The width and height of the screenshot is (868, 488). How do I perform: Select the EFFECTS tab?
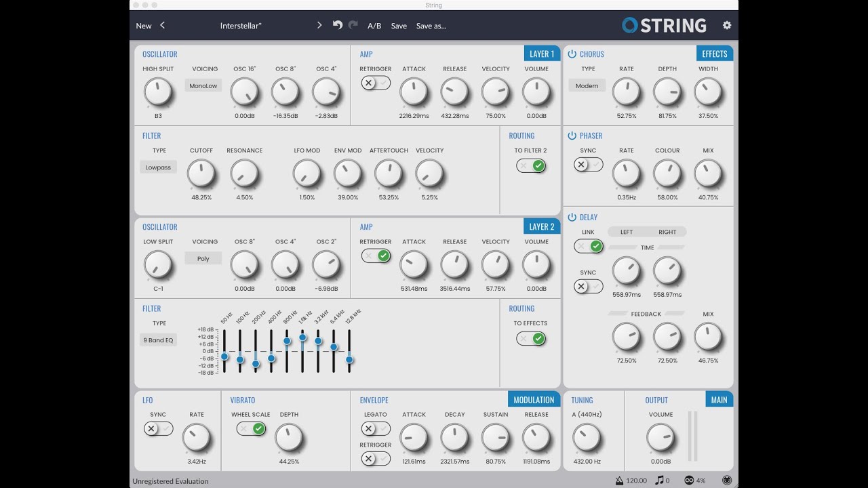tap(715, 54)
